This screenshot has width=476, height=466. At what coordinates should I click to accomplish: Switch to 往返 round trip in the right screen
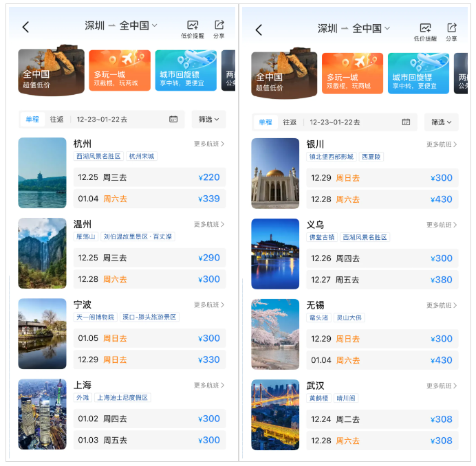[x=290, y=122]
